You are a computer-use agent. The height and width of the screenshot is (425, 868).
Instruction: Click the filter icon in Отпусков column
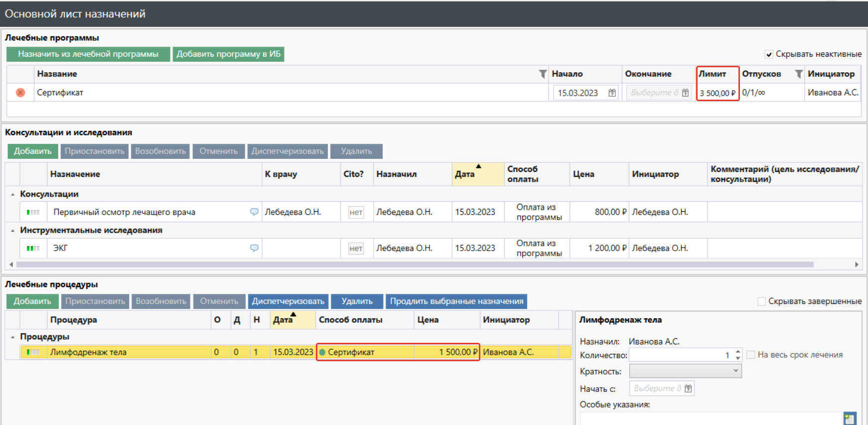[798, 74]
